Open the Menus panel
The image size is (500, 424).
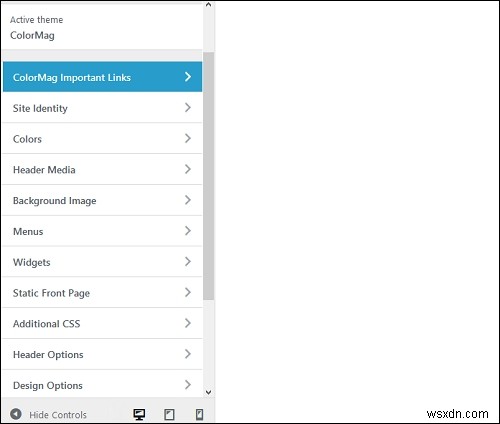tap(102, 231)
